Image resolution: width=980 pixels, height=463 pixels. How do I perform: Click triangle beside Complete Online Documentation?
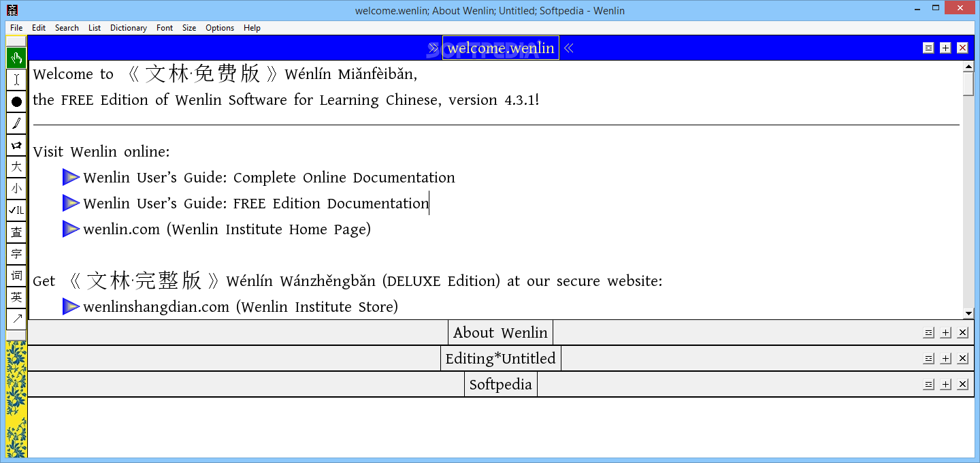(71, 178)
